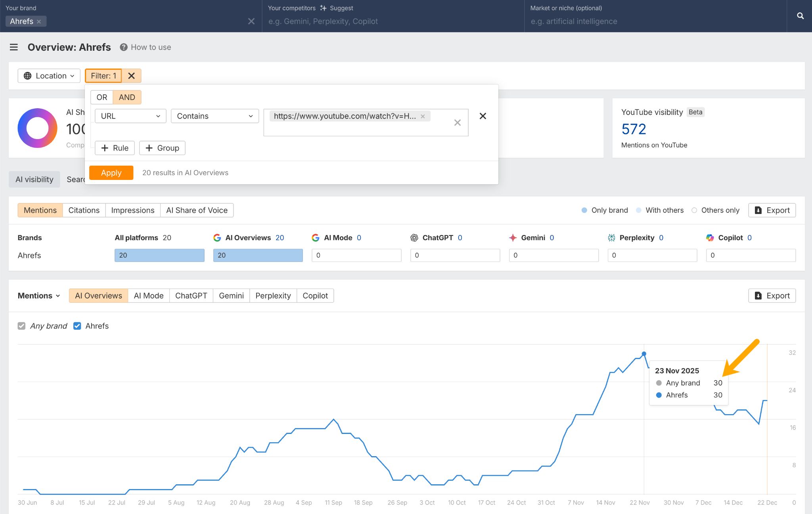Select the Others only radio button
812x514 pixels.
point(694,210)
